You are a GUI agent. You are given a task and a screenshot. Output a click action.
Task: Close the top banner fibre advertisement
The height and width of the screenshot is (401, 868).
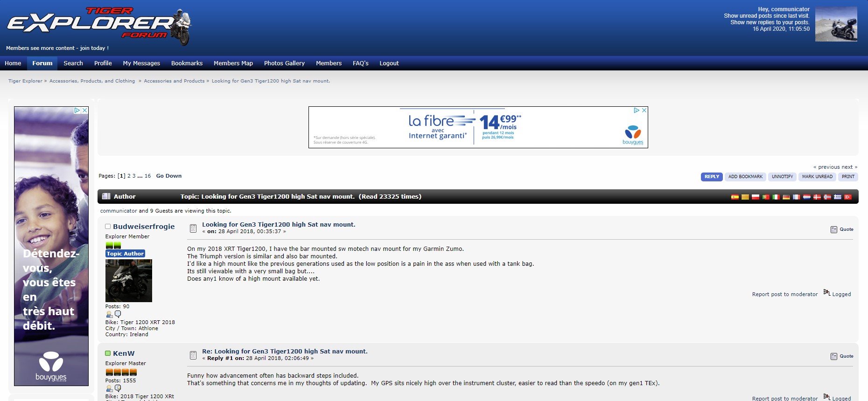644,111
